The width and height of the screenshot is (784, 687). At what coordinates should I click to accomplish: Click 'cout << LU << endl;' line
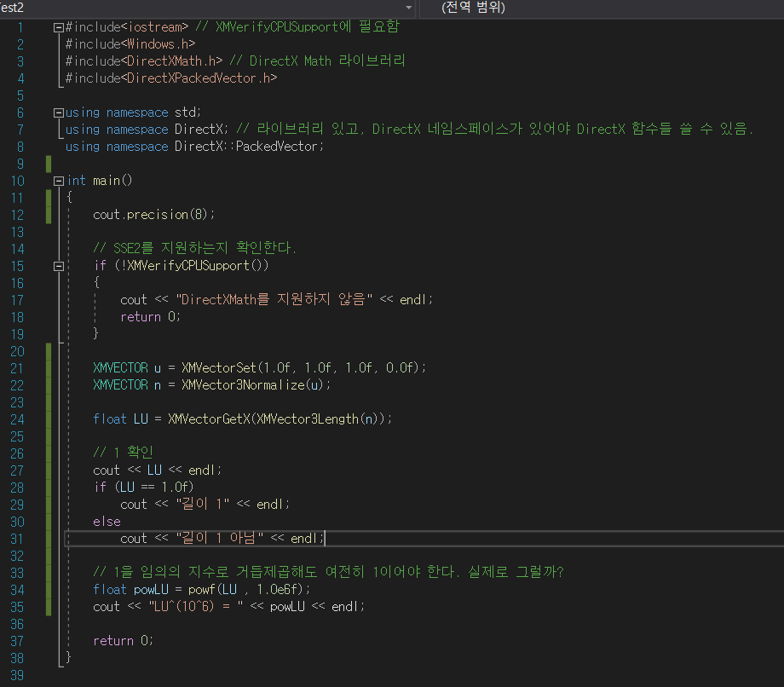coord(157,471)
